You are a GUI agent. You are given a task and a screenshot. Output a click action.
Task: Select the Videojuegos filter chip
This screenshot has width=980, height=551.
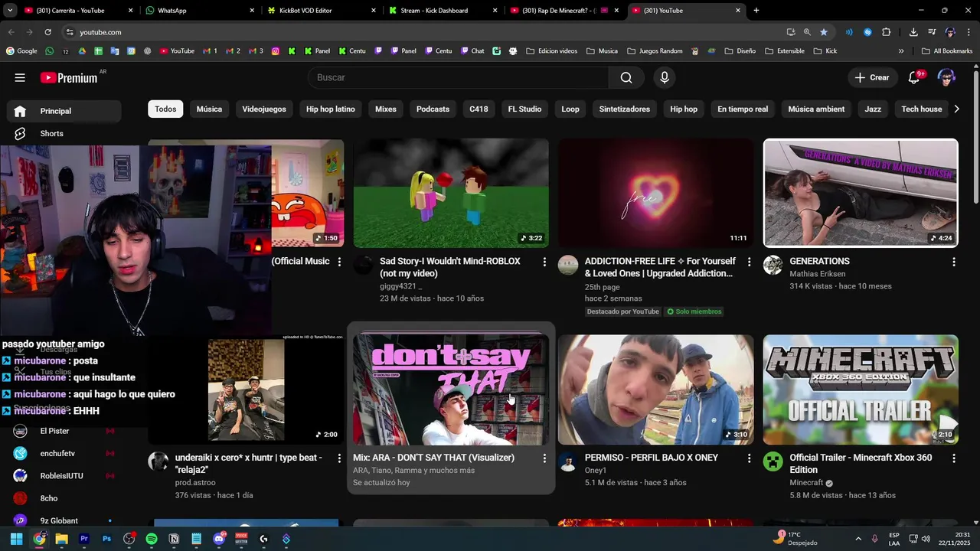[264, 109]
